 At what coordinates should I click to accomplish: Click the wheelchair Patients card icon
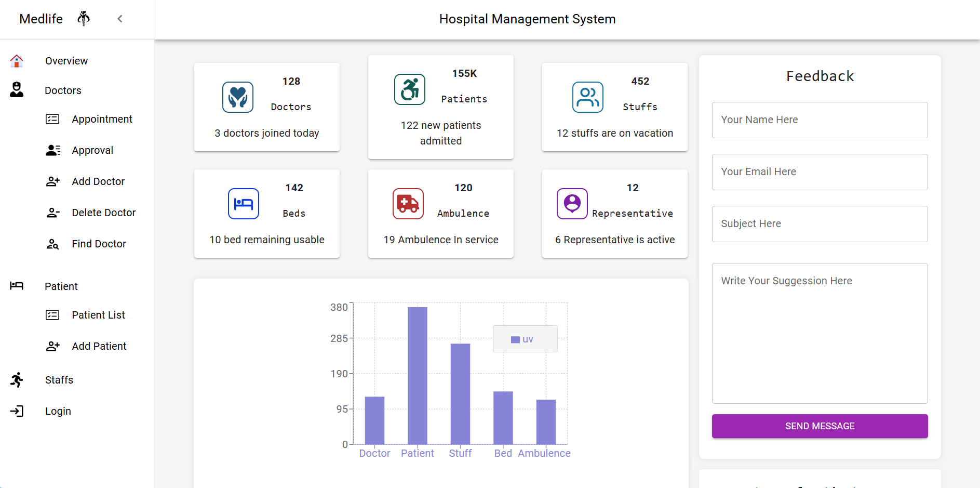410,89
